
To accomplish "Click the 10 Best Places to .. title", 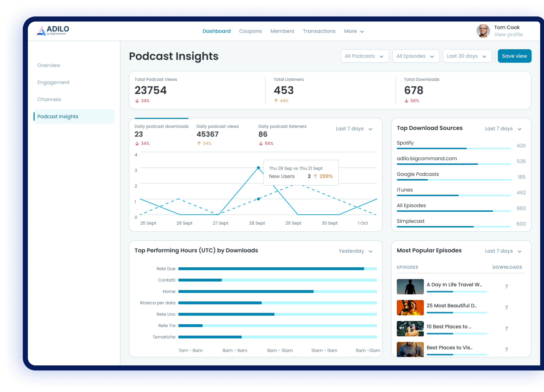I will click(449, 327).
